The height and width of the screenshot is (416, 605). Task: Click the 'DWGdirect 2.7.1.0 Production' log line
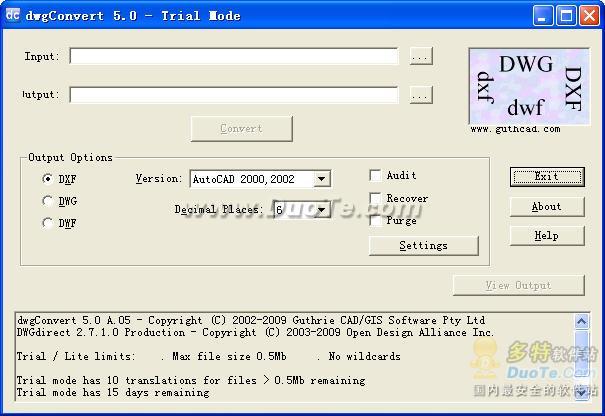[x=255, y=332]
